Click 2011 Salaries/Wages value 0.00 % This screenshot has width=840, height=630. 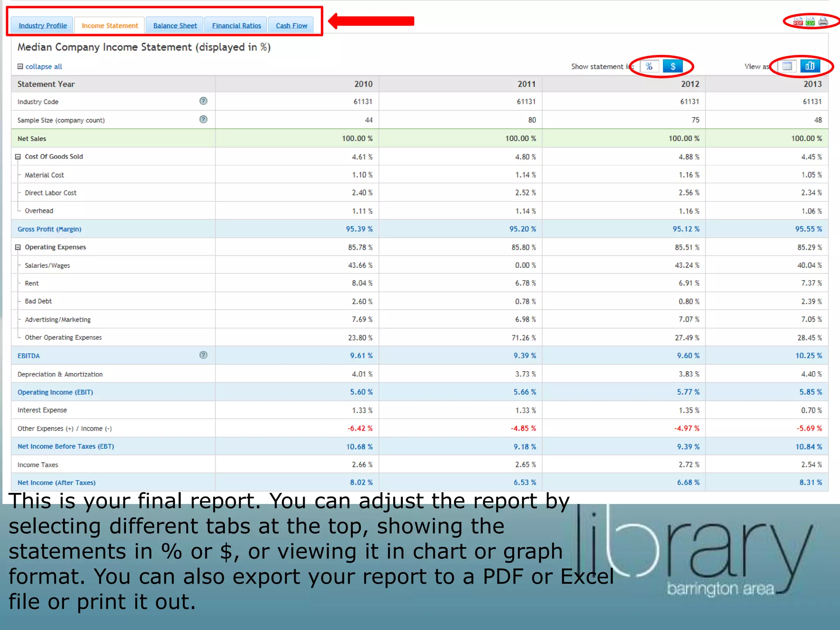point(525,265)
